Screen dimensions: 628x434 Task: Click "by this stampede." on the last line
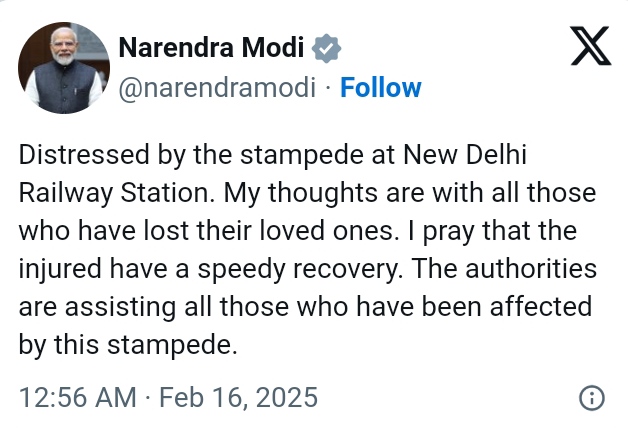click(x=129, y=343)
